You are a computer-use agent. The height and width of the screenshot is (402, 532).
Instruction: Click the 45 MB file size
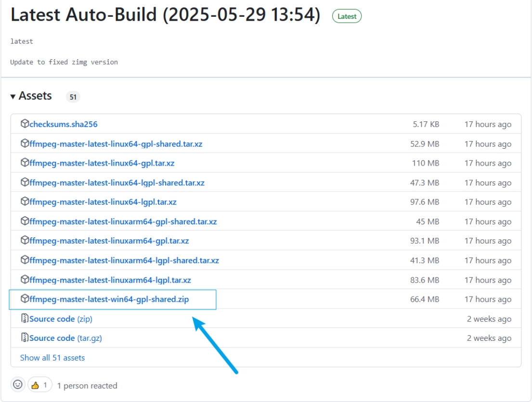tap(428, 222)
